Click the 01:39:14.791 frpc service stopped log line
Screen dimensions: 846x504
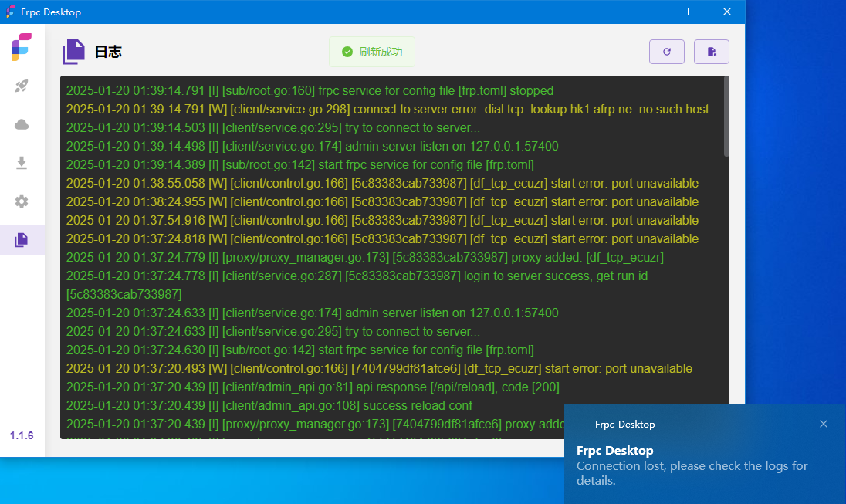click(310, 90)
